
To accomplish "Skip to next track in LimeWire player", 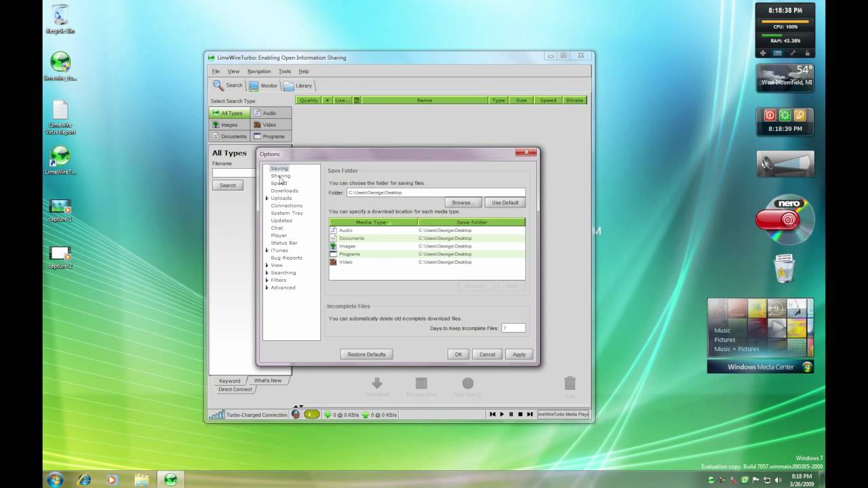I will click(530, 414).
